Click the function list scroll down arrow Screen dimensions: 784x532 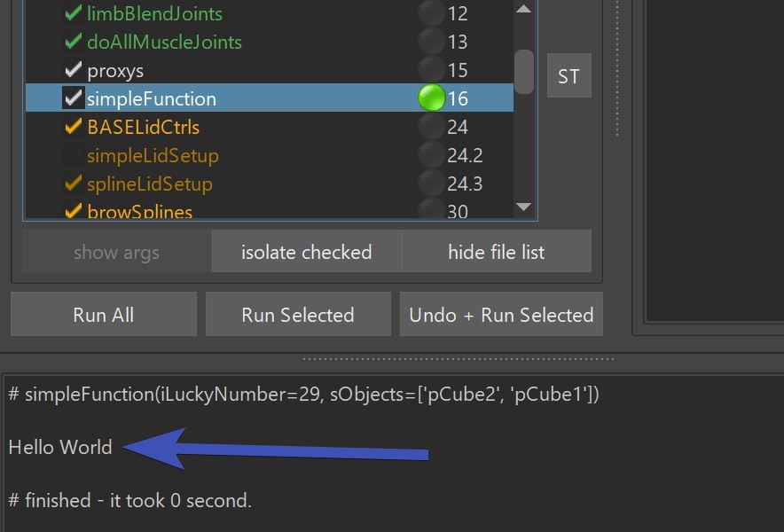click(523, 207)
